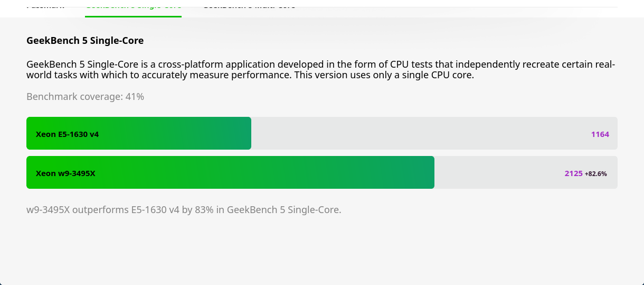The height and width of the screenshot is (285, 644).
Task: Click the GeekBench 5 Single-Core heading
Action: pos(85,41)
